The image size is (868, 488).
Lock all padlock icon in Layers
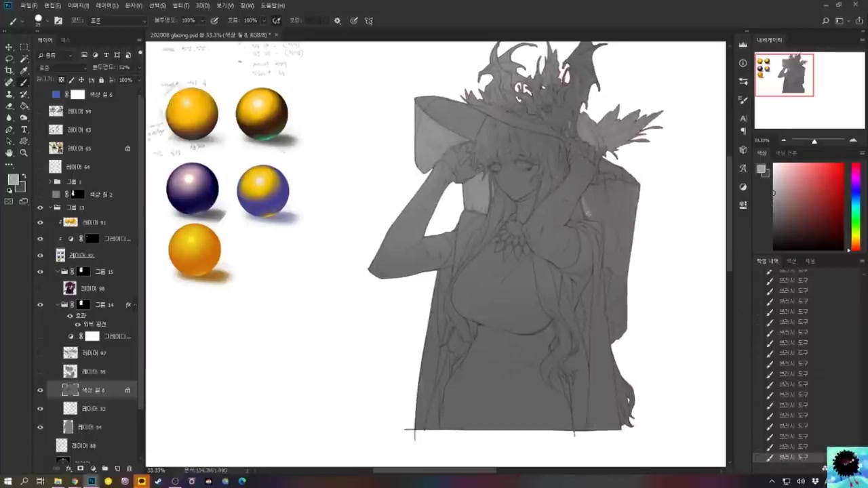pyautogui.click(x=101, y=80)
